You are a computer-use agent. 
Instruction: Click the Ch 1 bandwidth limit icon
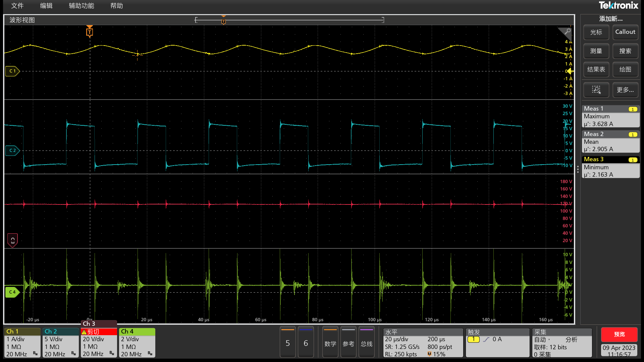point(35,354)
